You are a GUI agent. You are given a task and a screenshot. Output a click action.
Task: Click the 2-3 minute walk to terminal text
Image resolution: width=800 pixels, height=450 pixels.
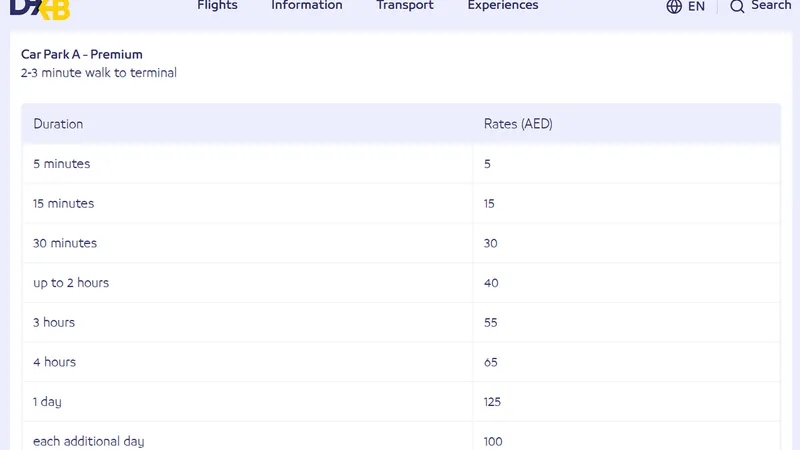pos(99,73)
